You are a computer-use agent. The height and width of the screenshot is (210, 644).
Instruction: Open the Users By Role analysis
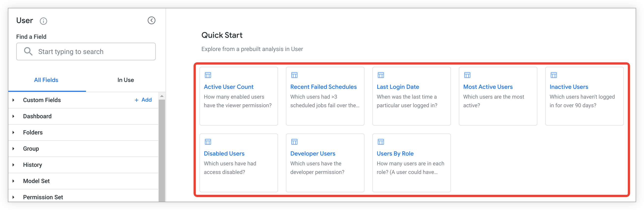click(395, 154)
